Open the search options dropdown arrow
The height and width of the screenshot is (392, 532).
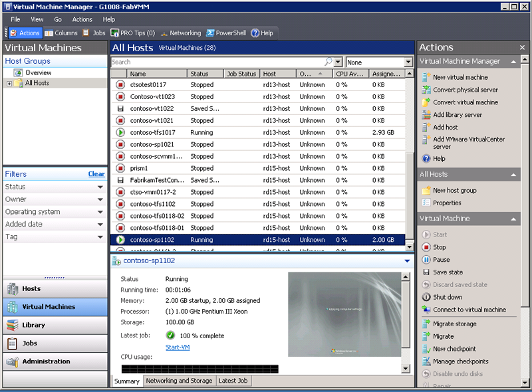(x=338, y=62)
